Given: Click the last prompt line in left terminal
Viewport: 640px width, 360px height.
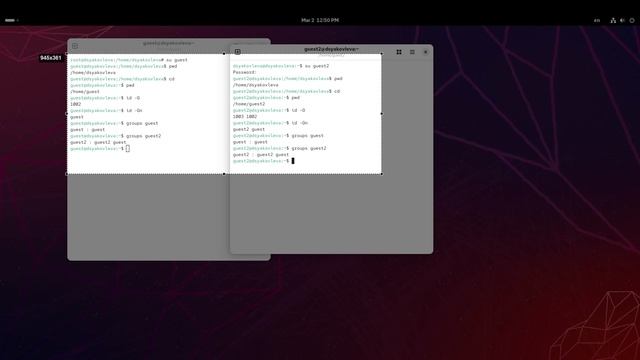Looking at the screenshot, I should pos(100,149).
